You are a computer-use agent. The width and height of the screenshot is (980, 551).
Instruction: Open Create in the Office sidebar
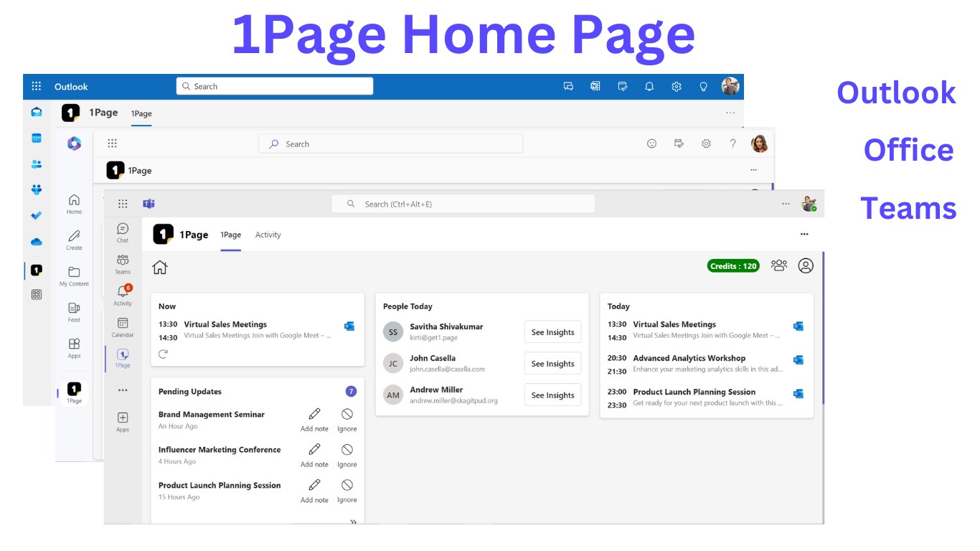click(75, 240)
